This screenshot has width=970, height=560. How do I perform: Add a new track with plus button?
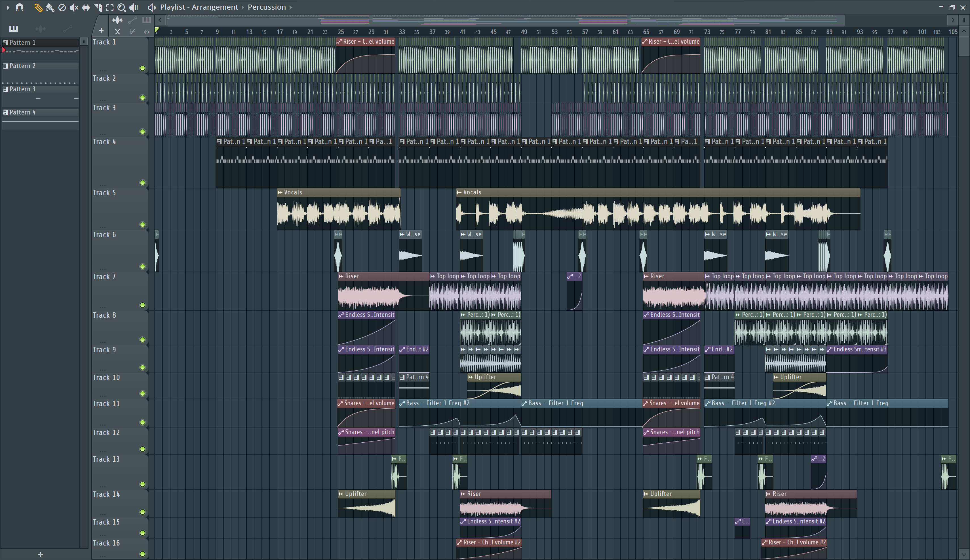pyautogui.click(x=101, y=30)
